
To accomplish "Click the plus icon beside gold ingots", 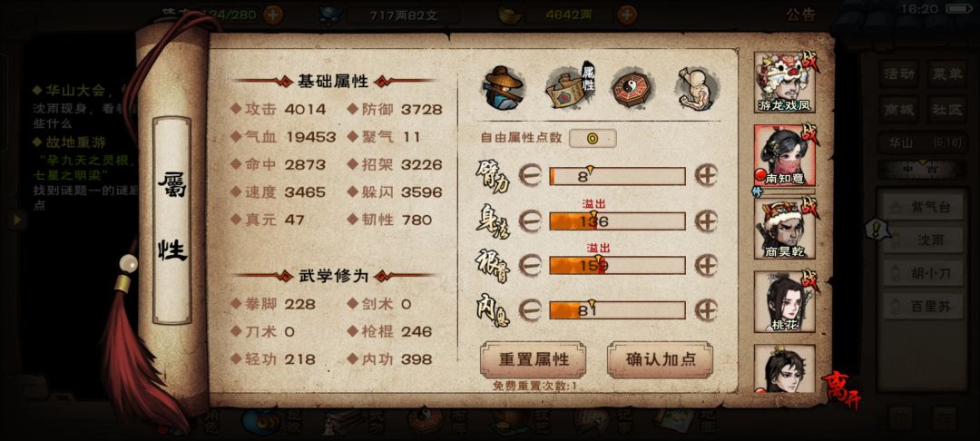I will (x=627, y=15).
